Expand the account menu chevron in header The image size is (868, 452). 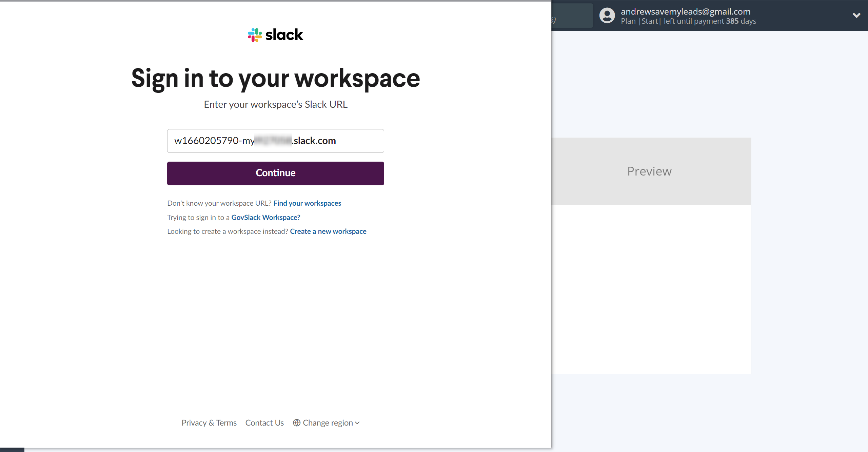point(856,15)
